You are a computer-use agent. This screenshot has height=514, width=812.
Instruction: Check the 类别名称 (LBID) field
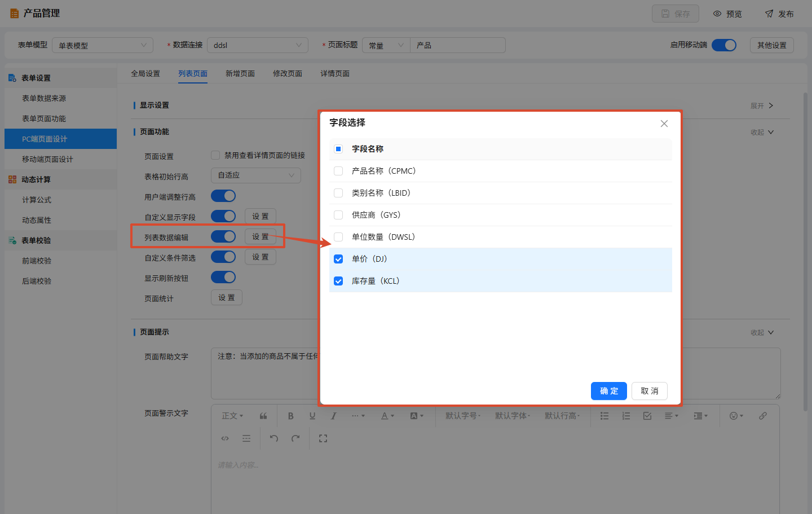pos(338,193)
